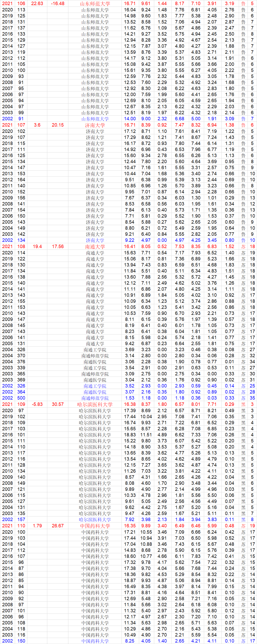Click 南通师范学院 in the 2004 row
The height and width of the screenshot is (644, 257).
click(x=95, y=356)
